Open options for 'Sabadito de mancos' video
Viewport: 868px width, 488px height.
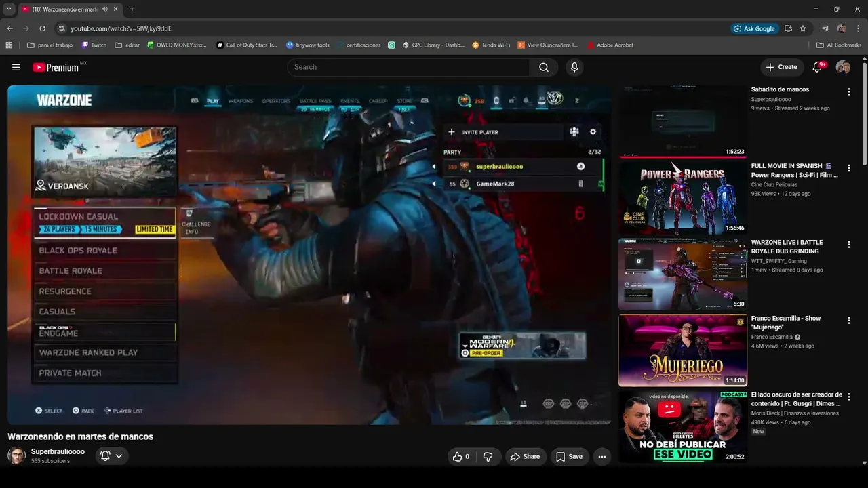pos(849,91)
